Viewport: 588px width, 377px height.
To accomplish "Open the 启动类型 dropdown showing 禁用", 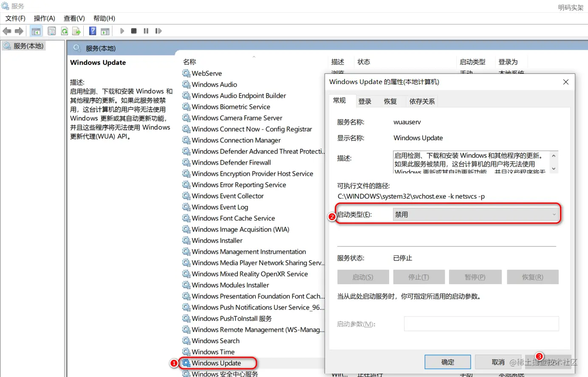I will click(x=475, y=214).
